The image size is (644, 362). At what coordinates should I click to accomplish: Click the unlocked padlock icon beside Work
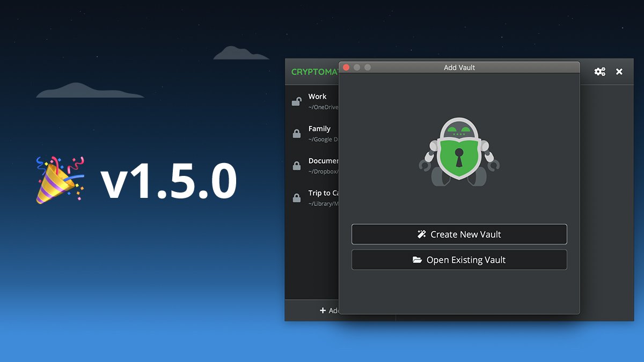[x=296, y=101]
